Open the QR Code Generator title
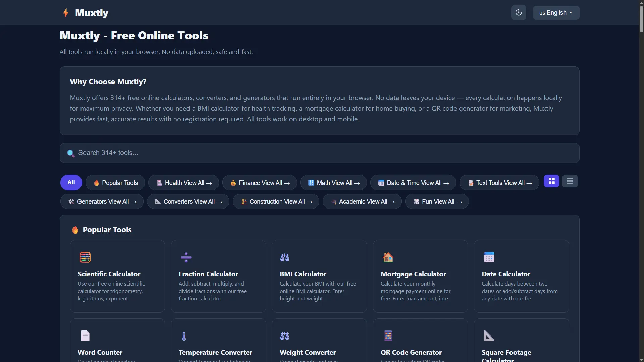The image size is (644, 362). (x=411, y=352)
